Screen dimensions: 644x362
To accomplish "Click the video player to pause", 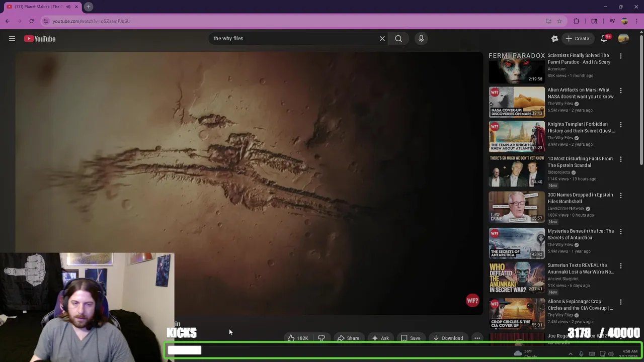I will [249, 184].
